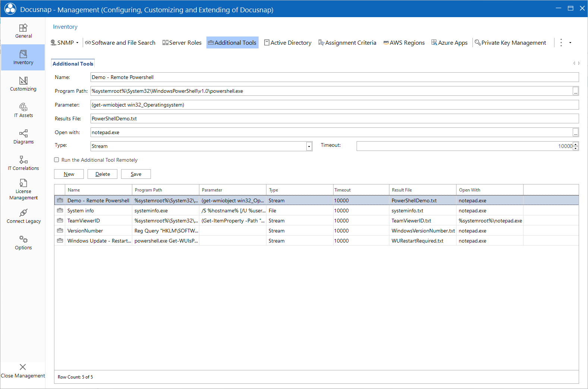The image size is (588, 389).
Task: Select the Inventory sidebar icon
Action: (23, 54)
